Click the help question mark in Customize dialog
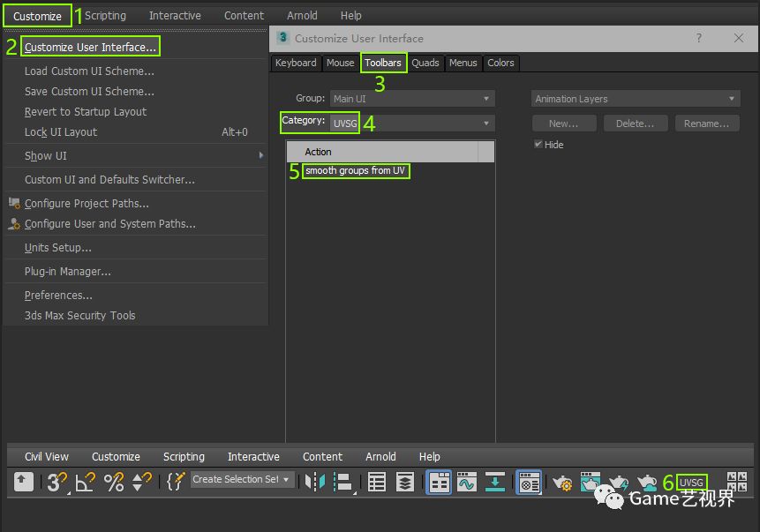Viewport: 760px width, 532px height. pos(698,38)
